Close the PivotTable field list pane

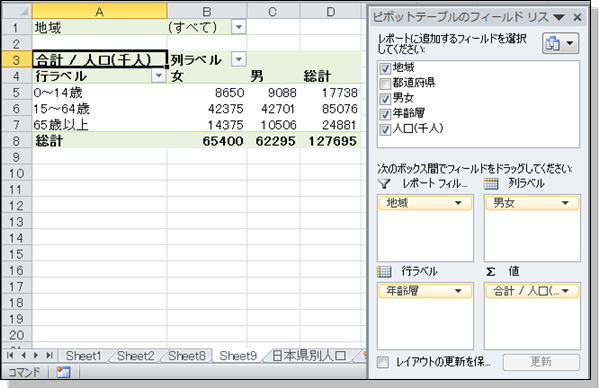[x=577, y=17]
